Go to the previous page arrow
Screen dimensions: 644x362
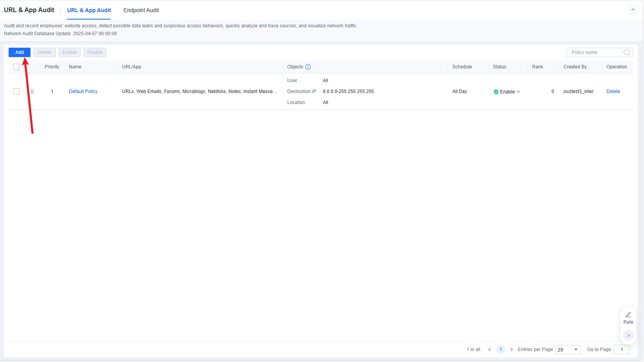(489, 349)
